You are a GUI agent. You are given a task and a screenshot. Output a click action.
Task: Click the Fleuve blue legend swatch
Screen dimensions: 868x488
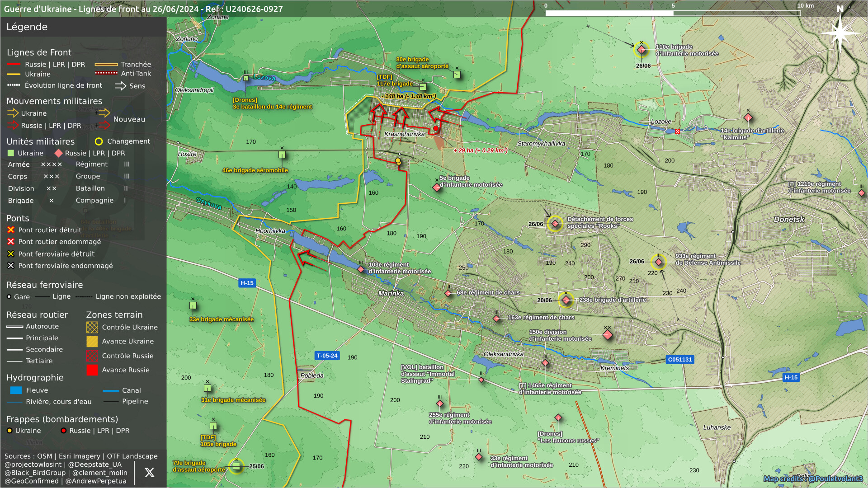(x=16, y=390)
